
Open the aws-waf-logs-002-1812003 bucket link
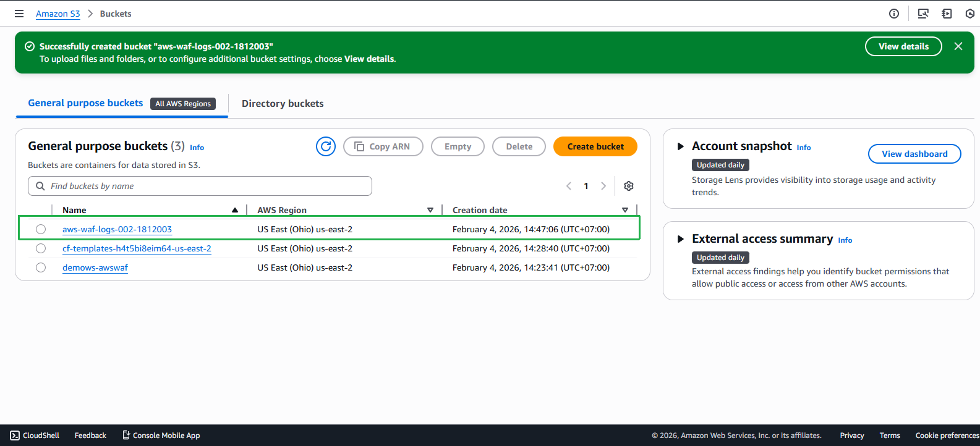[x=117, y=229]
